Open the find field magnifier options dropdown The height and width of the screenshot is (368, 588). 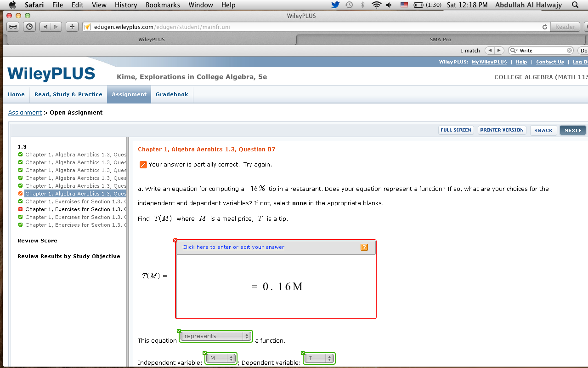pyautogui.click(x=514, y=51)
